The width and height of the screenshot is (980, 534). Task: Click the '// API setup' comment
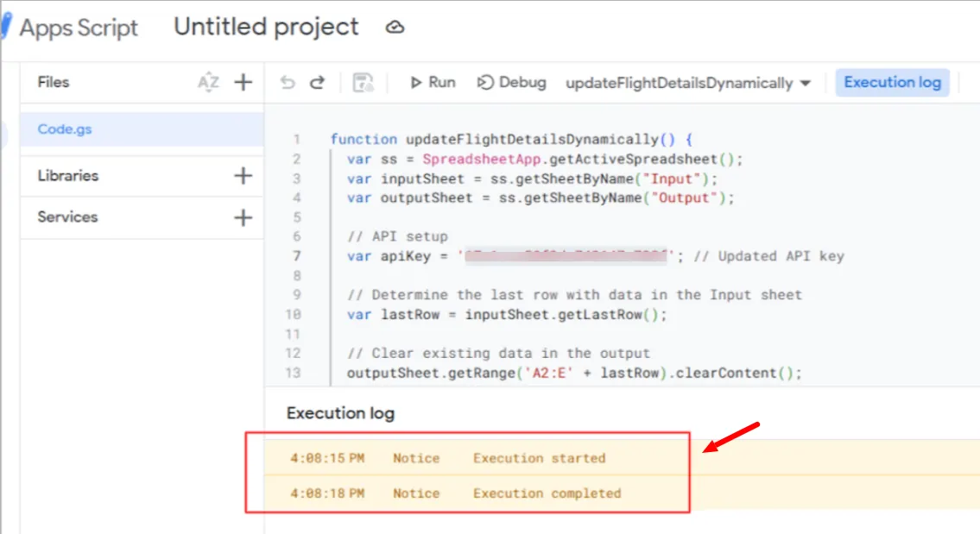click(397, 236)
